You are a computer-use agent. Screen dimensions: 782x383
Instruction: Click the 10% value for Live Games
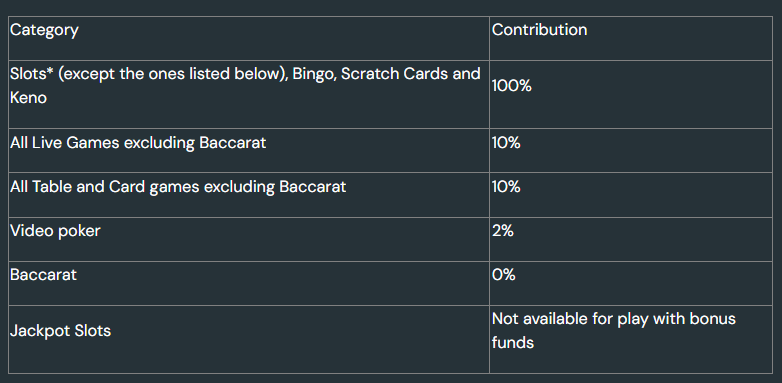click(506, 143)
